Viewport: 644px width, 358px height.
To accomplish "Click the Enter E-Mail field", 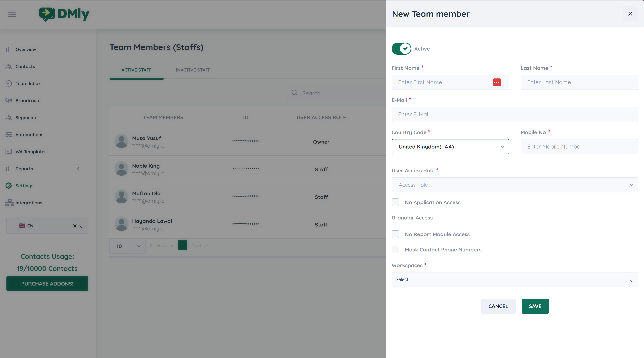I will click(x=515, y=114).
